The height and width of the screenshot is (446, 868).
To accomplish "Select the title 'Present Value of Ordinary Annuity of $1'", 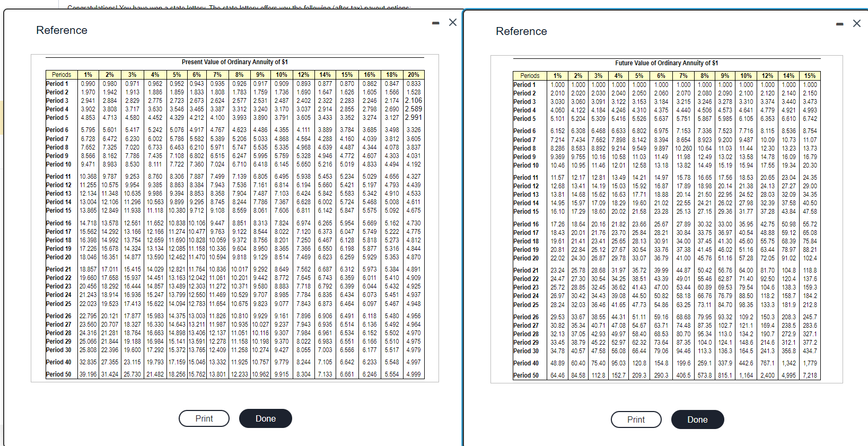I will (235, 62).
